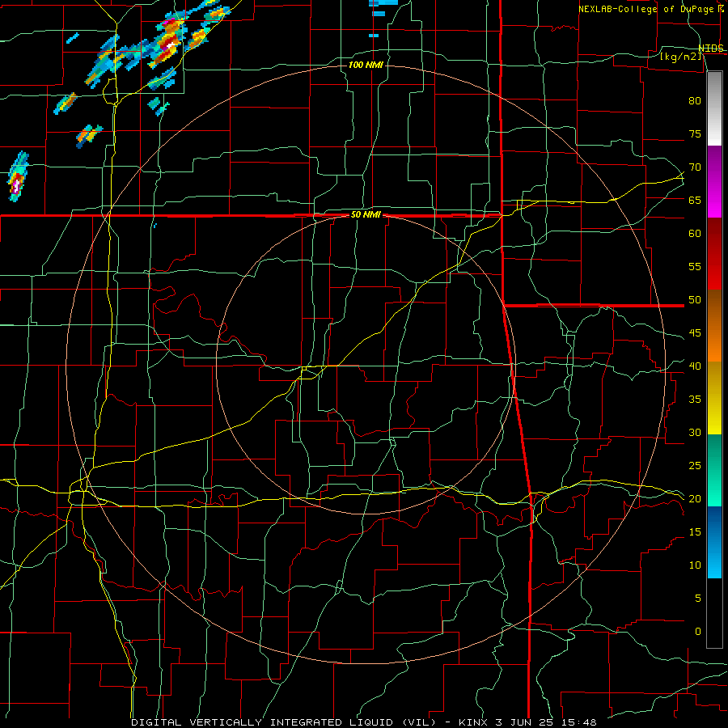Pick the dark red segment of the color bar
The height and width of the screenshot is (728, 728).
[x=714, y=253]
